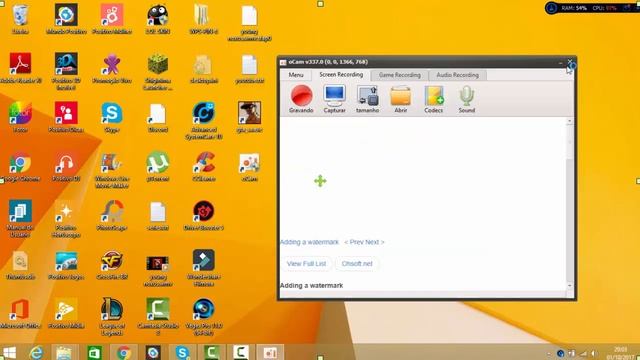Select the Camtasia Studio desktop shortcut

click(x=158, y=317)
